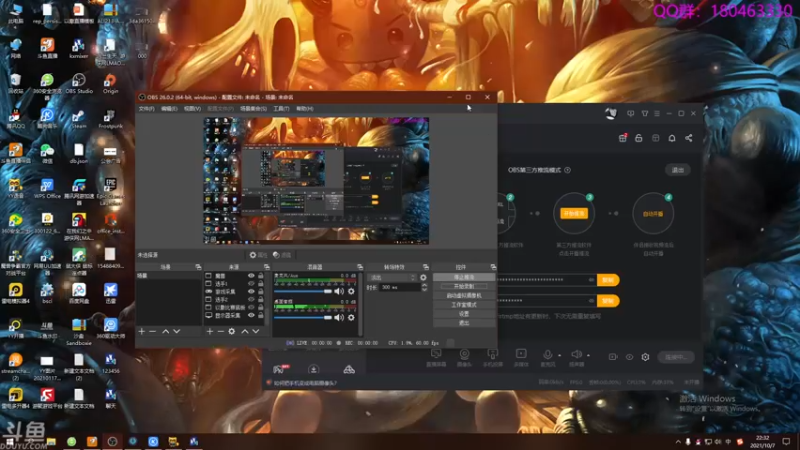Image resolution: width=800 pixels, height=450 pixels.
Task: Click microphone icon in Douyu companion bottom bar
Action: [x=547, y=354]
